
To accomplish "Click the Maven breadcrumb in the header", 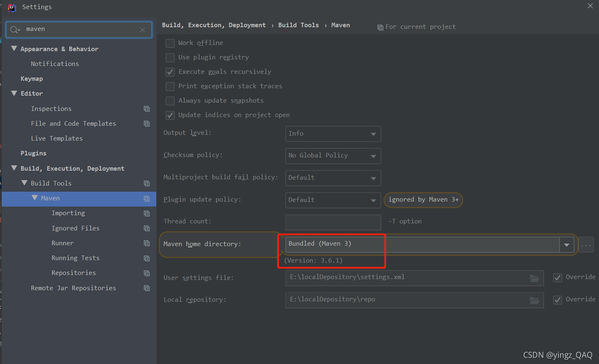I will coord(341,25).
